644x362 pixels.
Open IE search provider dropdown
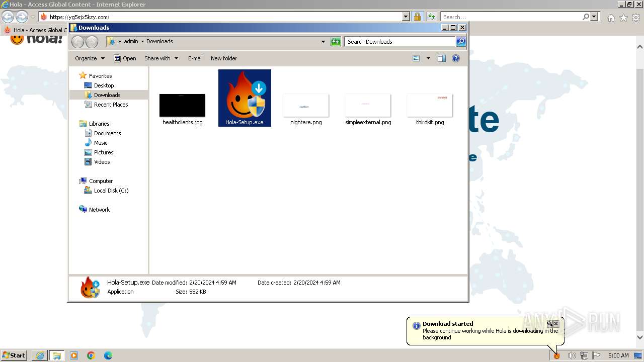(595, 17)
